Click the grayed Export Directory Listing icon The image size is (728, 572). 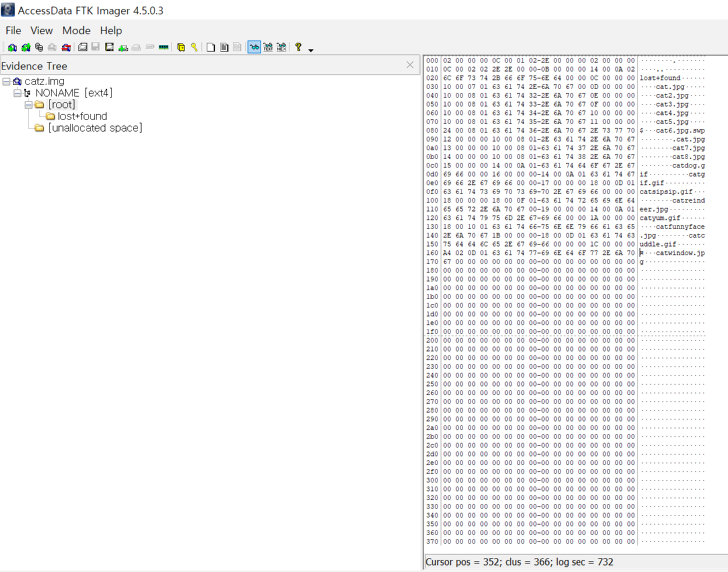pos(237,47)
